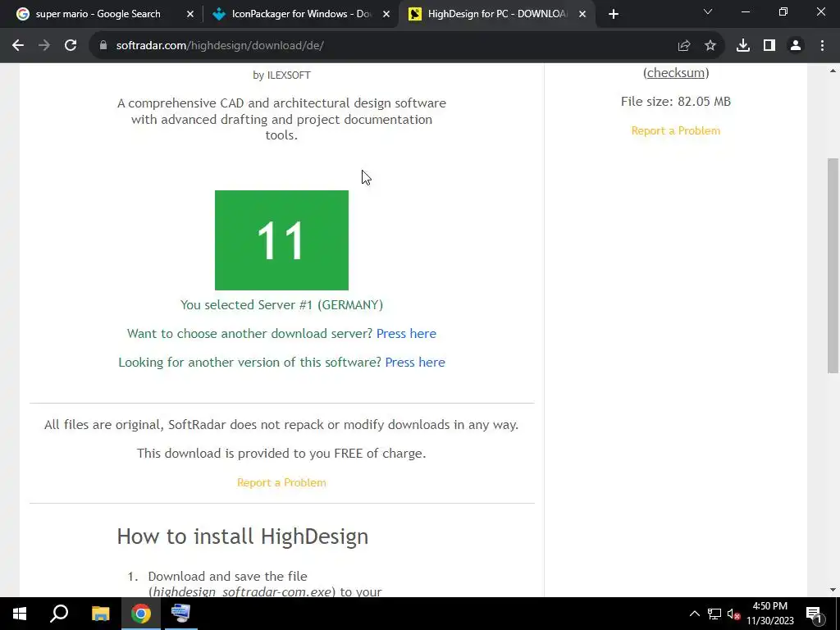Show hidden system tray icons
Screen dimensions: 840x630
click(x=694, y=614)
